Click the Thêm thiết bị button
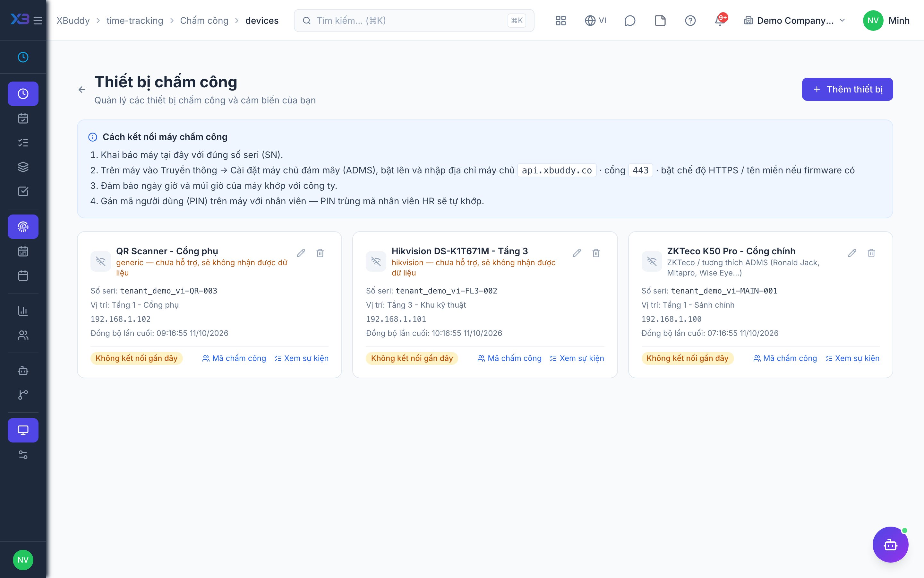924x578 pixels. (847, 89)
